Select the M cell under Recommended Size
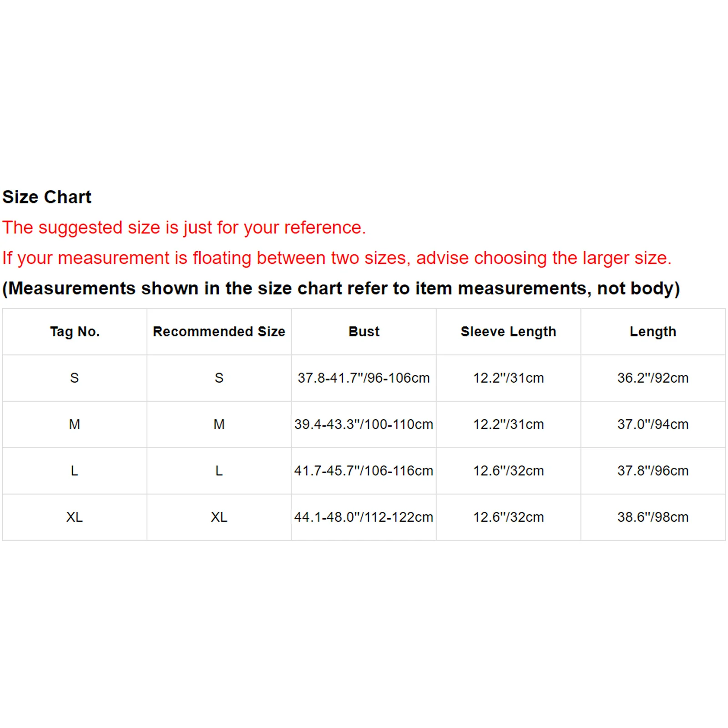The height and width of the screenshot is (728, 728). 219,424
